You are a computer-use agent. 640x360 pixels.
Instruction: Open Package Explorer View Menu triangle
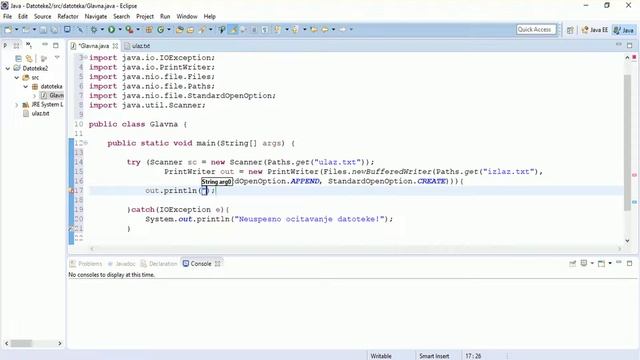click(57, 58)
